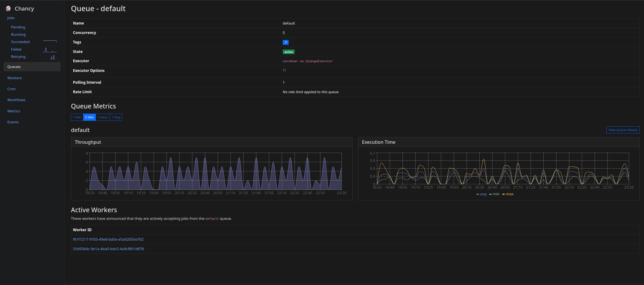Viewport: 644px width, 285px height.
Task: Click View Queue Details button
Action: [x=623, y=130]
